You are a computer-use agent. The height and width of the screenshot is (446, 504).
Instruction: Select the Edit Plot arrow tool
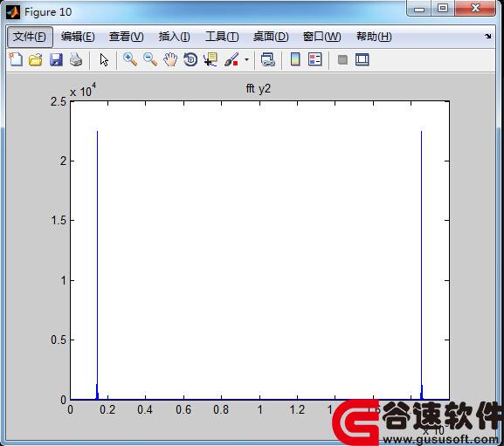coord(104,59)
